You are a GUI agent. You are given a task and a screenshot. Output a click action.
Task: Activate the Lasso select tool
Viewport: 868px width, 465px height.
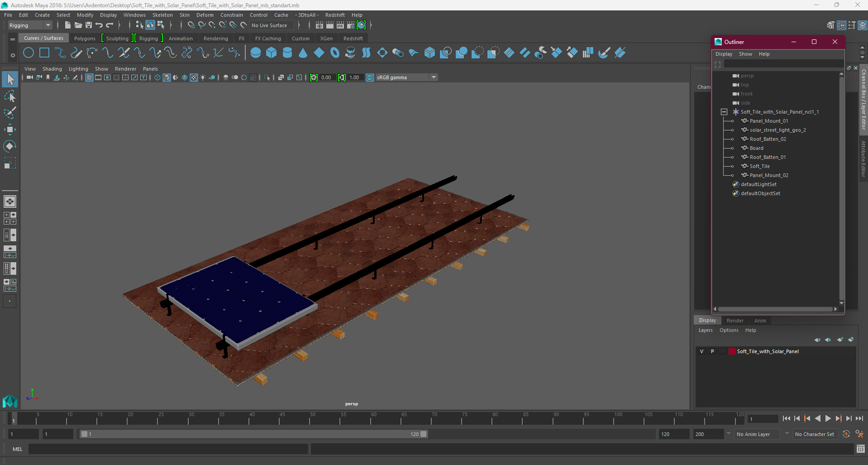click(10, 96)
